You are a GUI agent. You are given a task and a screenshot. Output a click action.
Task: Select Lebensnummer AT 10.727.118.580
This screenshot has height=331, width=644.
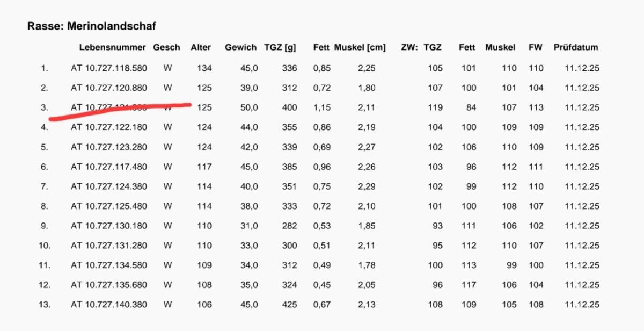[108, 68]
